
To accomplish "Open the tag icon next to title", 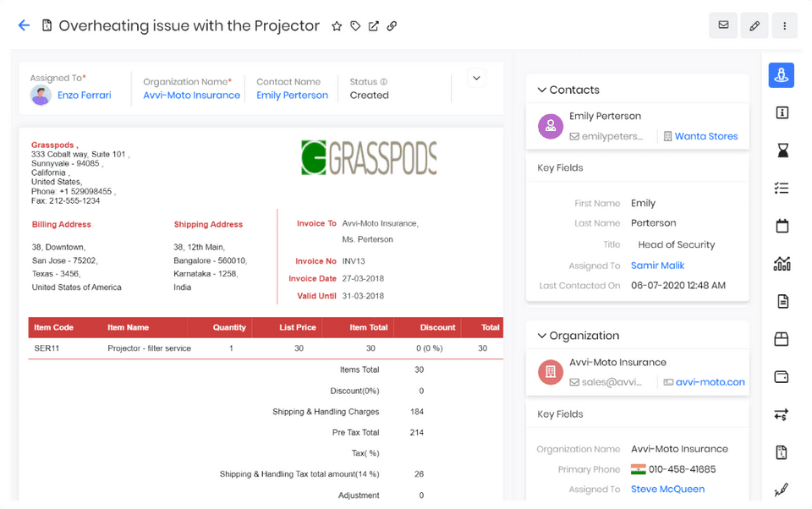I will pos(355,26).
